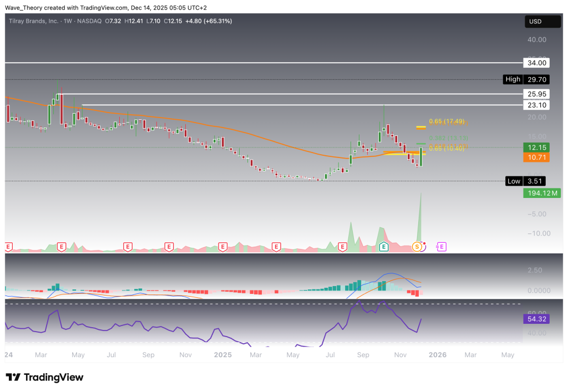Click the 2026 label on time axis
This screenshot has height=392, width=568.
click(x=438, y=354)
